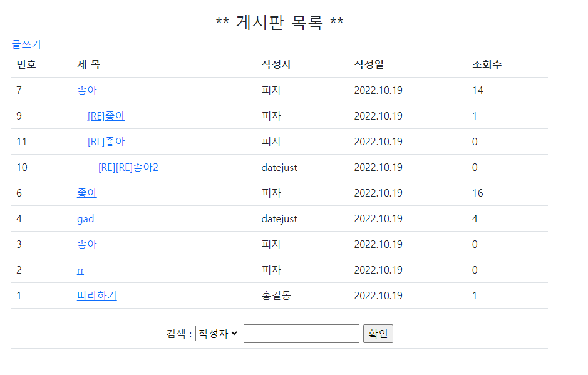Viewport: 588px width, 375px height.
Task: Open reply [RE]좋아 in row 9
Action: point(106,116)
